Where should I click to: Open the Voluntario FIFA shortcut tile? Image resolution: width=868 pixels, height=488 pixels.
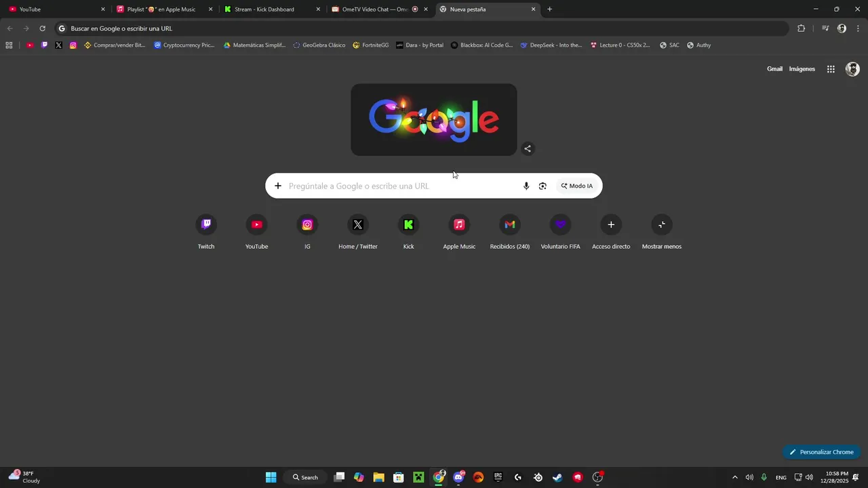[560, 232]
